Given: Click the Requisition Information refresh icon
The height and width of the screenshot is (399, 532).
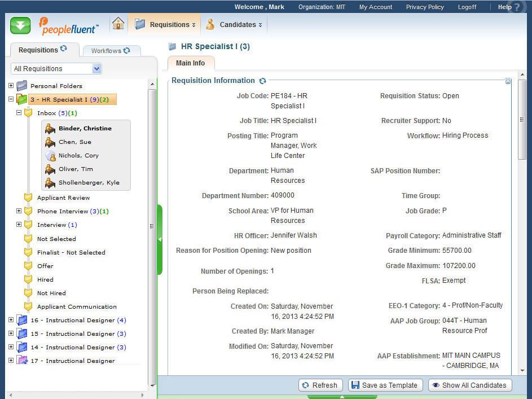Looking at the screenshot, I should 262,81.
